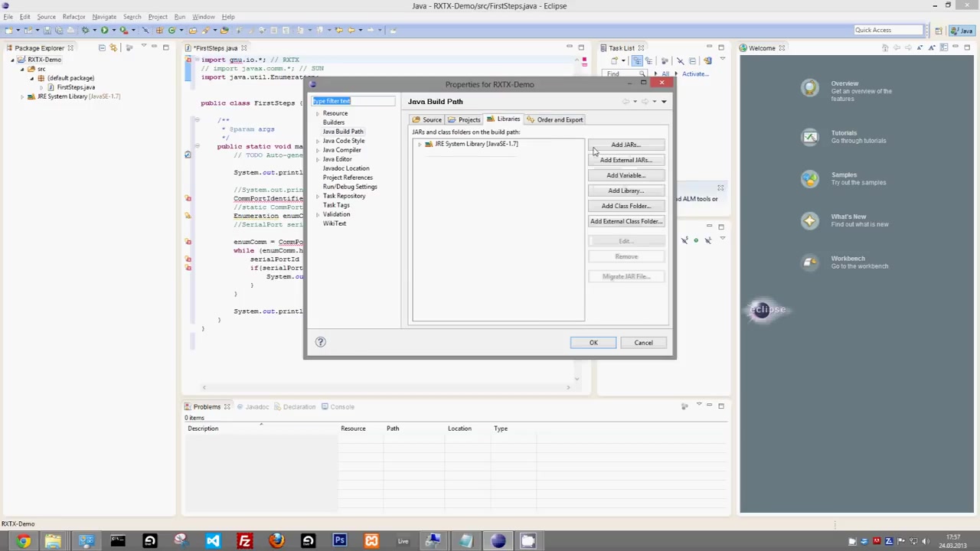Image resolution: width=980 pixels, height=551 pixels.
Task: Click Collapse All in Package Explorer
Action: (x=102, y=47)
